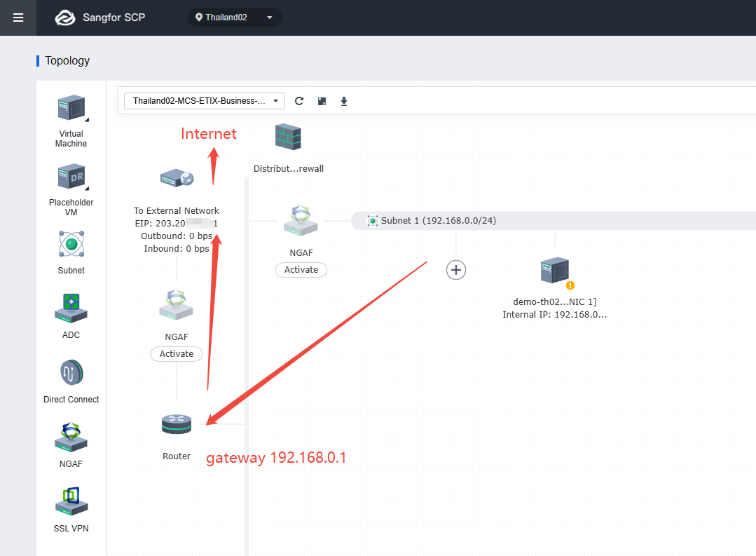
Task: Select Direct Connect in the palette
Action: pyautogui.click(x=71, y=381)
